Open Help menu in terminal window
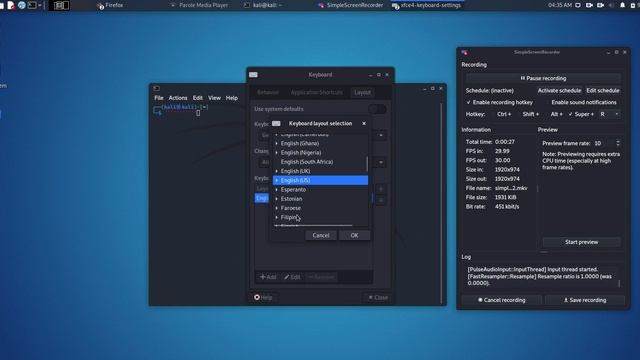The width and height of the screenshot is (640, 360). tap(232, 98)
